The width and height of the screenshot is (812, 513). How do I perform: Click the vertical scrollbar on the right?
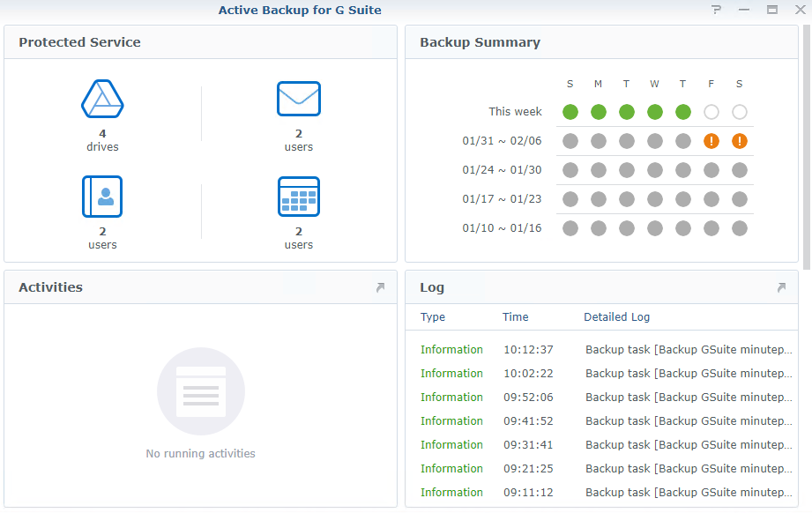(x=807, y=147)
